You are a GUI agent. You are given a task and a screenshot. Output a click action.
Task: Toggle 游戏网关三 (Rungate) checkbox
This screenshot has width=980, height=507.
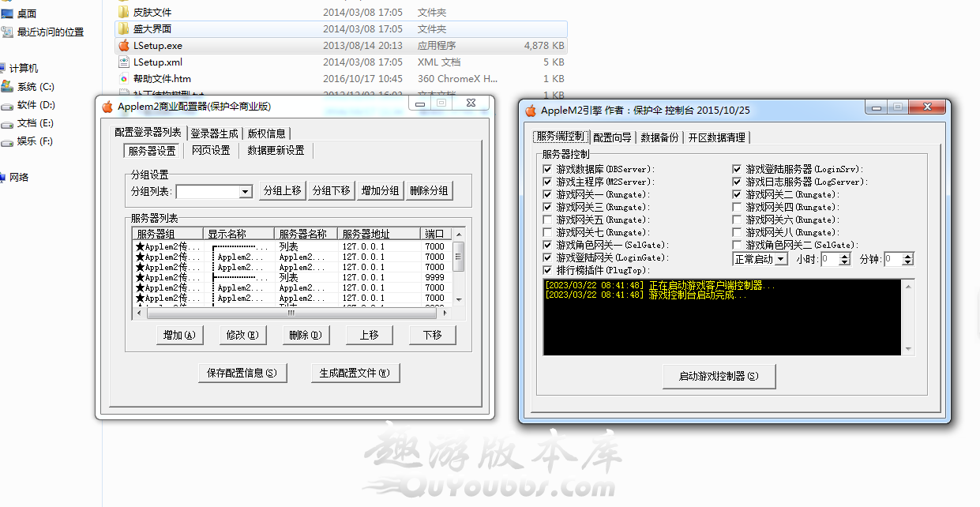coord(547,207)
